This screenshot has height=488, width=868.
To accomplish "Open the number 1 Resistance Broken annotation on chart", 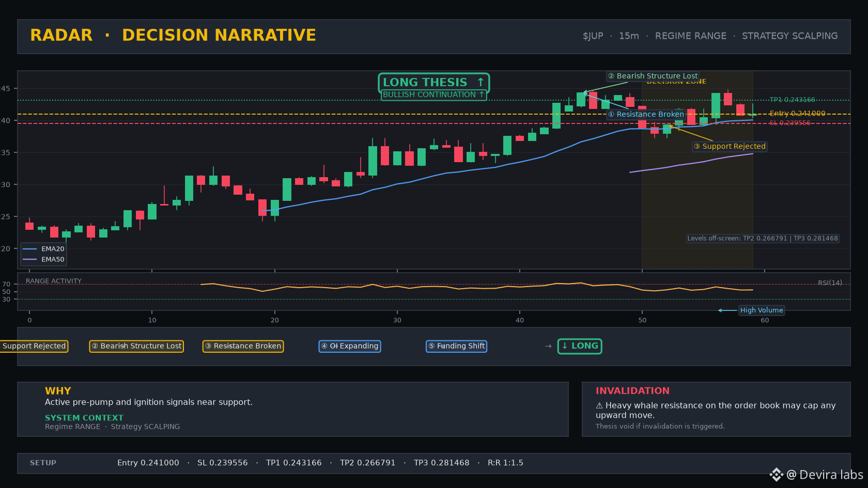I will tap(646, 114).
